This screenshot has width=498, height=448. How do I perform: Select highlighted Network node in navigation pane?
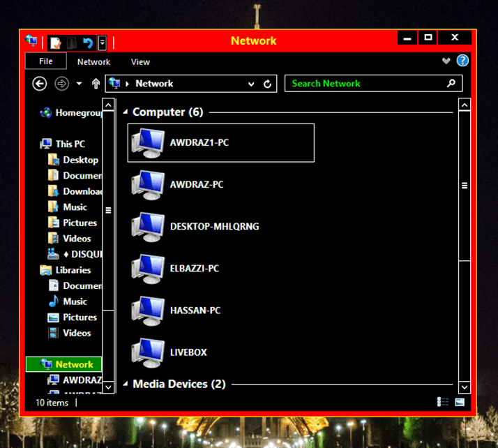point(64,364)
